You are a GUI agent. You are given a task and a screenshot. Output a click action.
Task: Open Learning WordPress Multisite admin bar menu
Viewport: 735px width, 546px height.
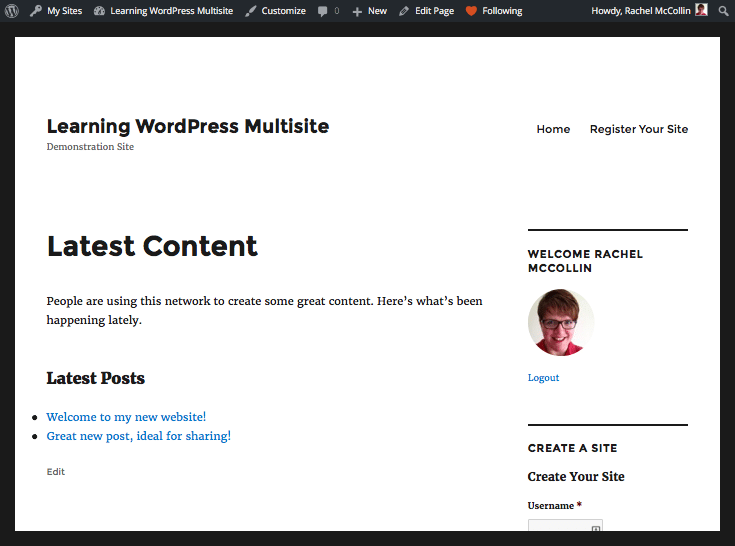click(163, 10)
